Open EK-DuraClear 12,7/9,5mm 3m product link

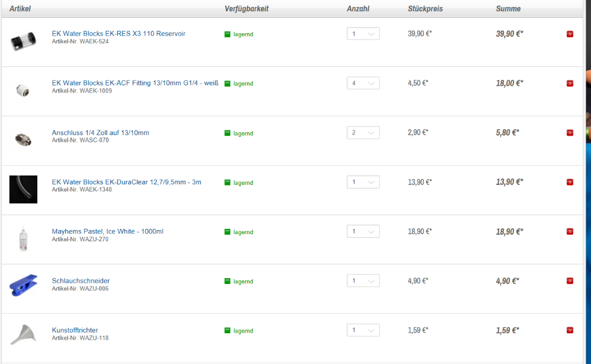[126, 182]
